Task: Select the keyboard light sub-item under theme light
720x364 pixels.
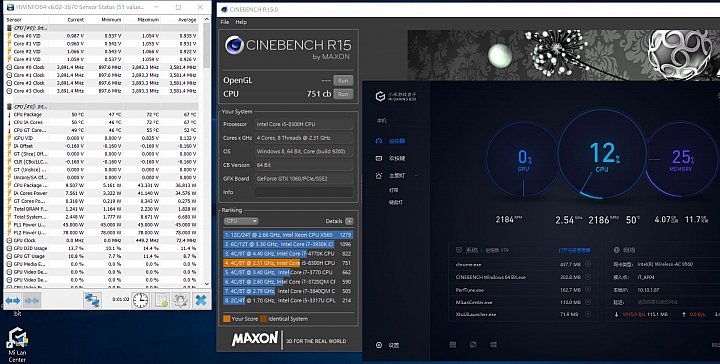Action: [395, 202]
